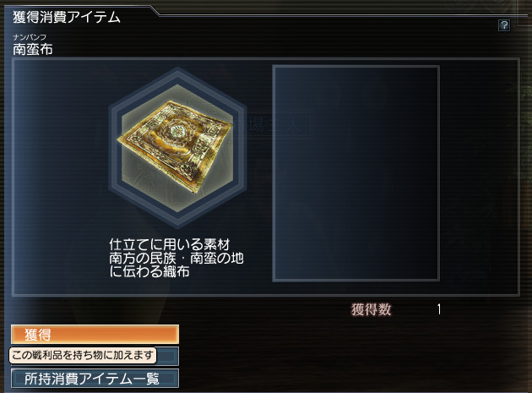Click the tooltip この戦利品を持ち物に加えます
Image resolution: width=532 pixels, height=393 pixels.
pyautogui.click(x=83, y=356)
